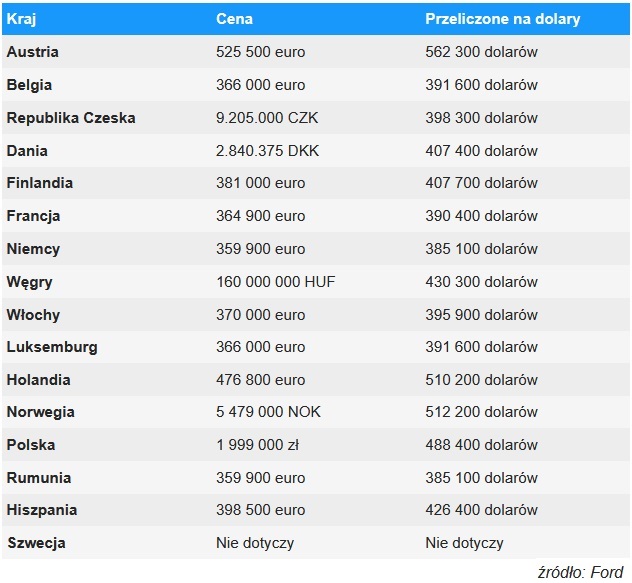
Task: Select the Finlandia country cell
Action: click(40, 183)
